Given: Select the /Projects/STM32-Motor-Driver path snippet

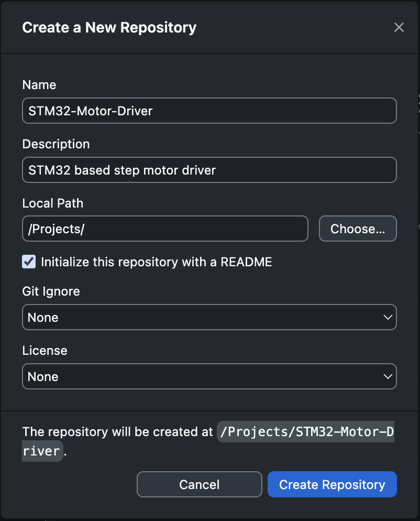Looking at the screenshot, I should pos(305,431).
